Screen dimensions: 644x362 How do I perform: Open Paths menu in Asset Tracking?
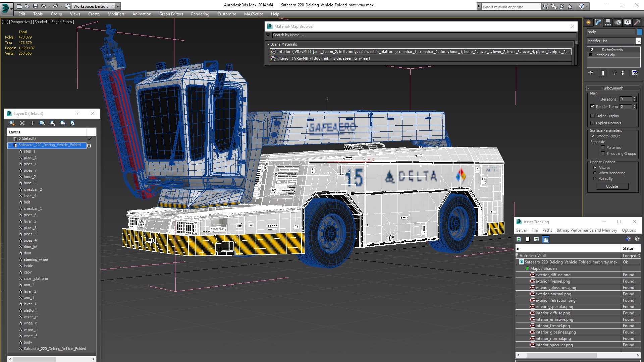tap(547, 230)
